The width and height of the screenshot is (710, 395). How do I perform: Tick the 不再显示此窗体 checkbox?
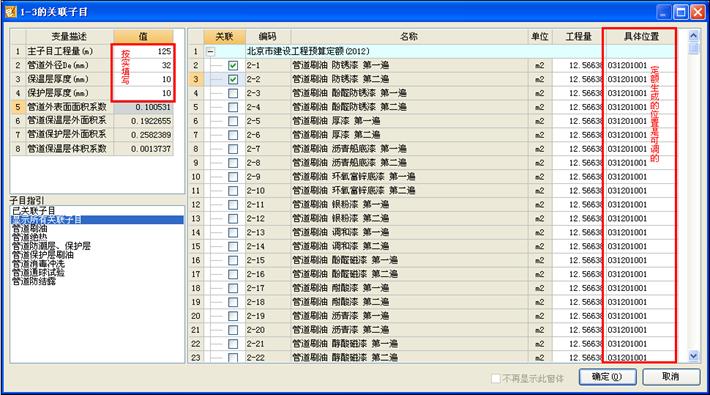coord(496,378)
